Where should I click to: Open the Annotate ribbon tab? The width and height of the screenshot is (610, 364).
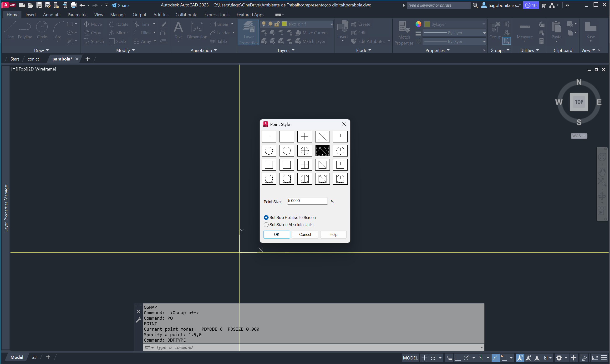click(x=52, y=15)
